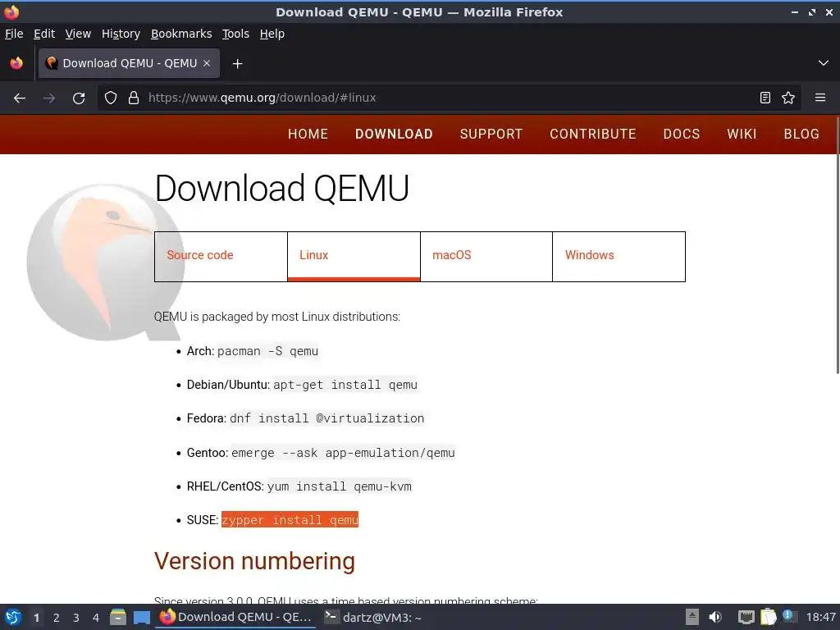This screenshot has height=630, width=840.
Task: Open Firefox hamburger application menu
Action: point(820,98)
